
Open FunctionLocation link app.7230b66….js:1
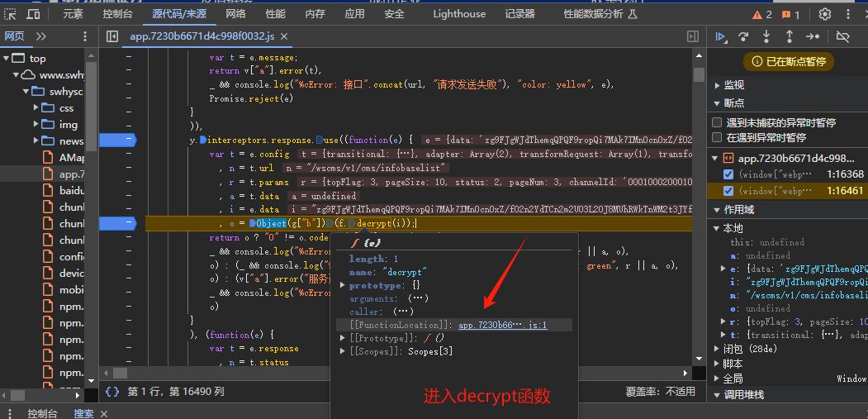(503, 326)
